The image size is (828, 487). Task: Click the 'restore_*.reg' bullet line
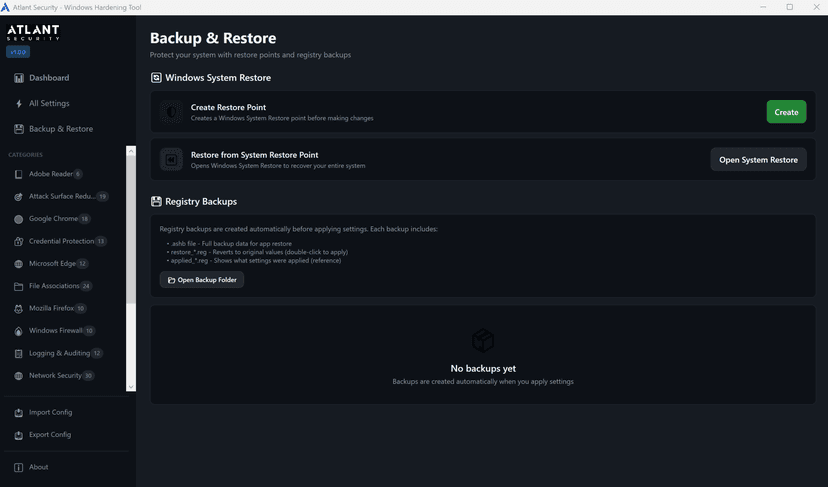(x=257, y=252)
